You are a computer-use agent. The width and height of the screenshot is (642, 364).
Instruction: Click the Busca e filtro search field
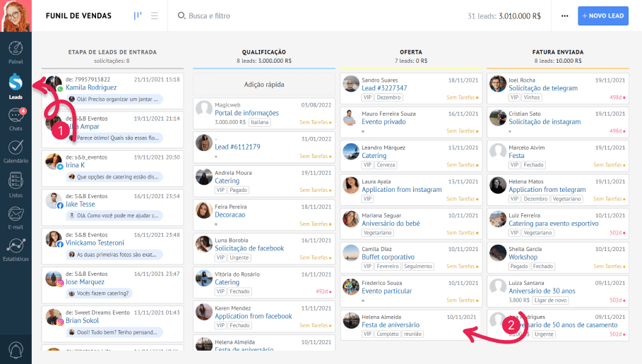pyautogui.click(x=209, y=16)
